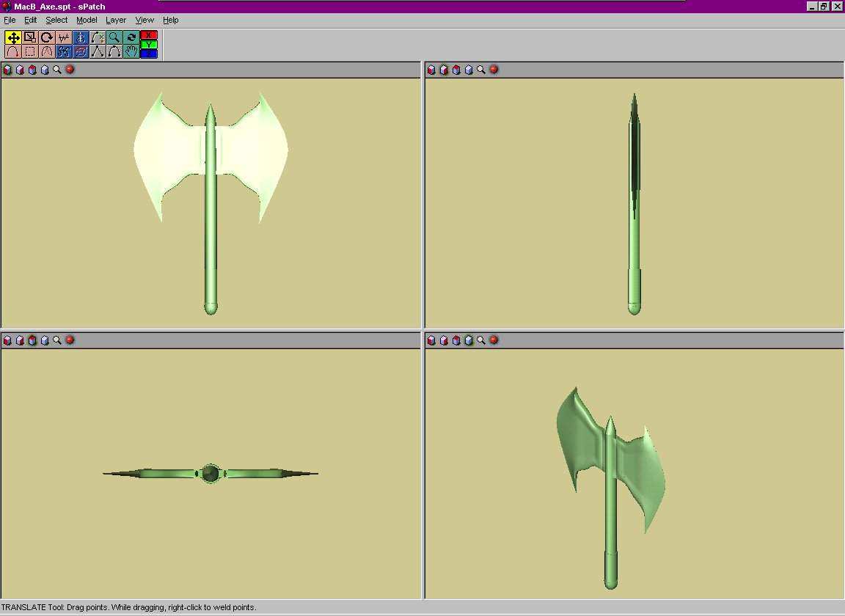Viewport: 845px width, 616px height.
Task: Minimize the sPatch window
Action: [812, 7]
